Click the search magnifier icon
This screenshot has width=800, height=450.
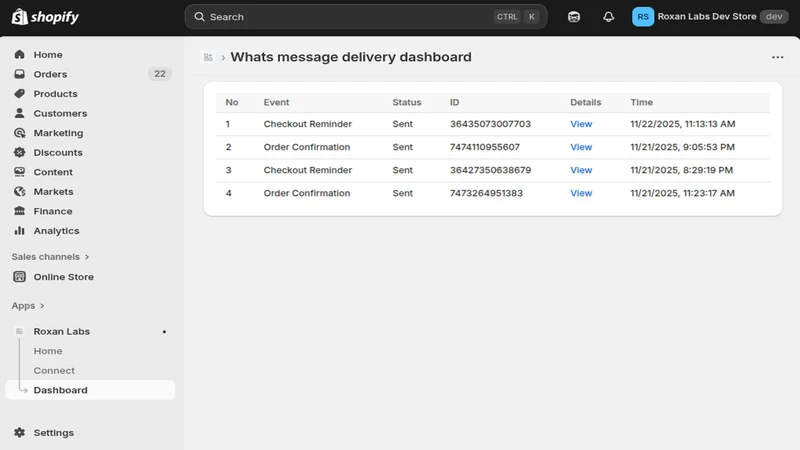pos(199,17)
